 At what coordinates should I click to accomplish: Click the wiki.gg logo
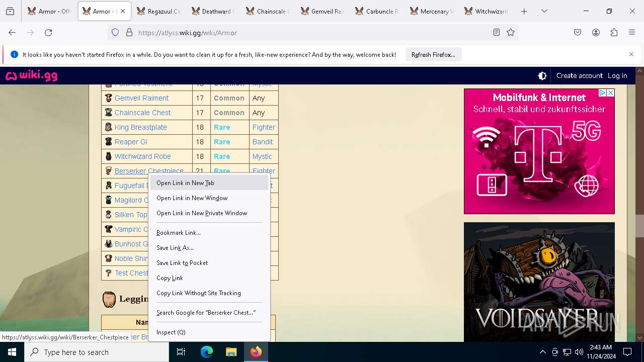[x=31, y=76]
